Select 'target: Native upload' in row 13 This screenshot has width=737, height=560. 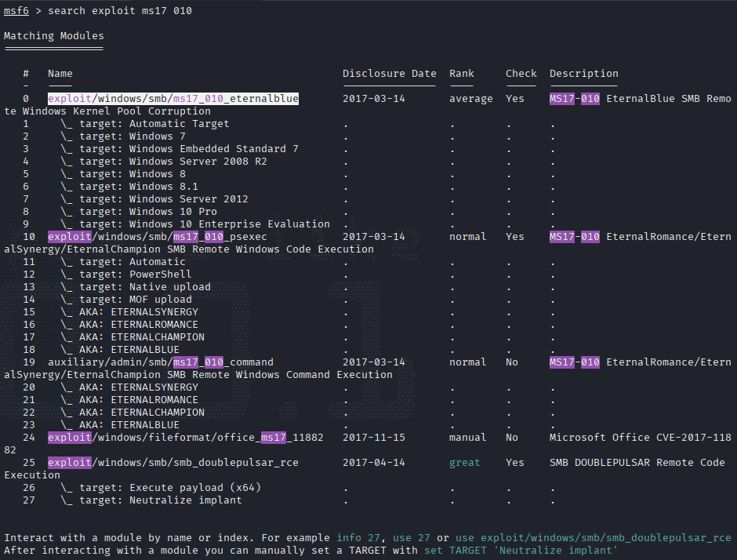[x=145, y=287]
